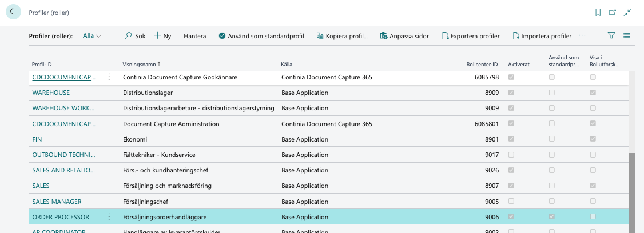Open the filter pane funnel icon
This screenshot has width=644, height=233.
[x=611, y=35]
